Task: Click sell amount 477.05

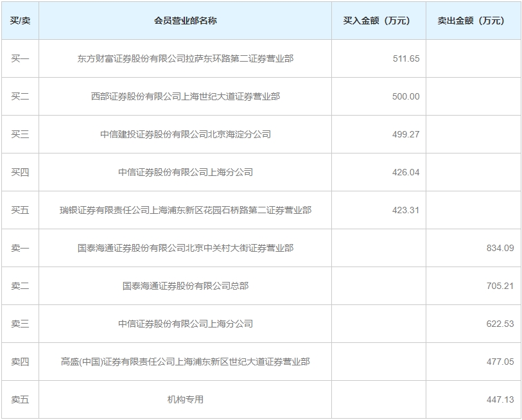Action: (500, 362)
